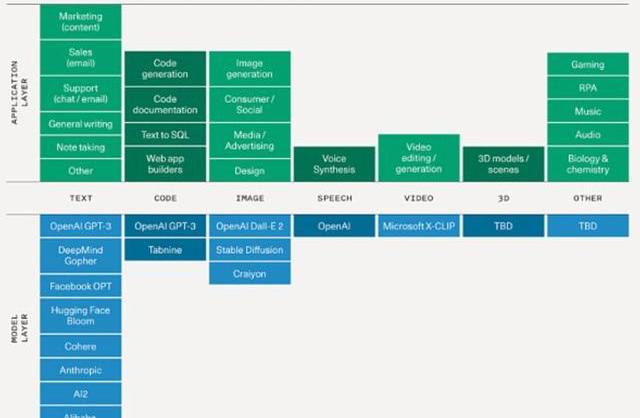Screen dimensions: 640x418
Task: Click the IMAGE column heading
Action: click(x=250, y=198)
